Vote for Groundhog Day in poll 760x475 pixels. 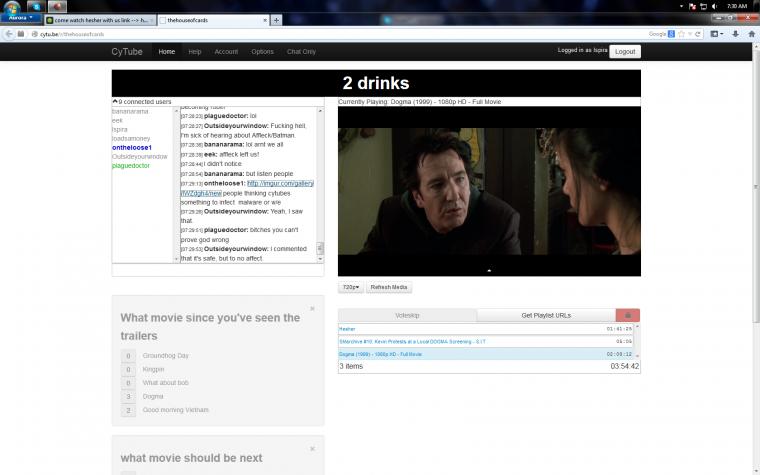tap(128, 356)
